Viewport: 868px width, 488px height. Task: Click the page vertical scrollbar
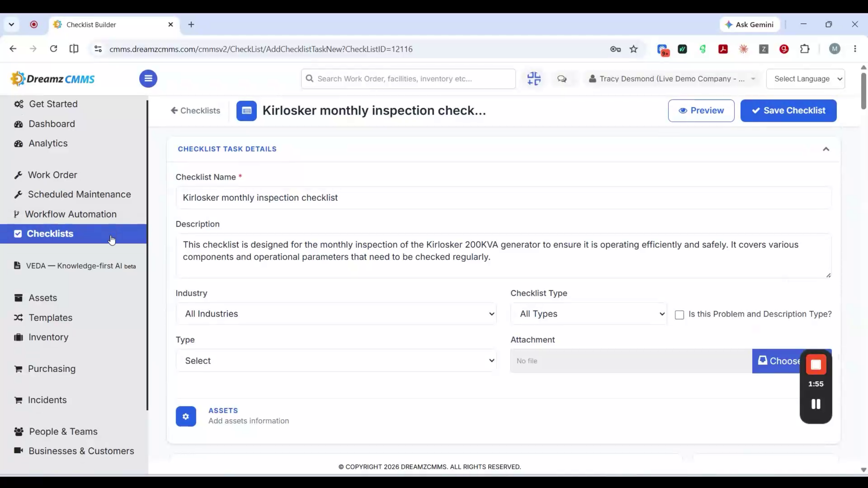864,91
